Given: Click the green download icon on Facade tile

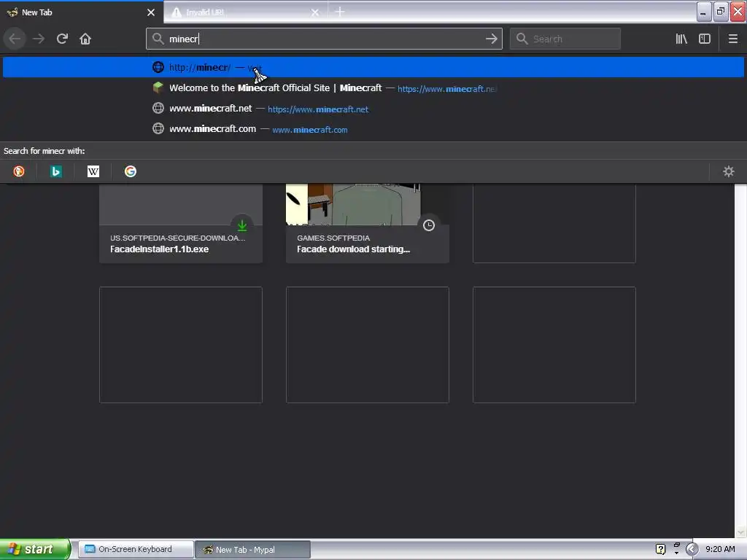Looking at the screenshot, I should point(242,225).
